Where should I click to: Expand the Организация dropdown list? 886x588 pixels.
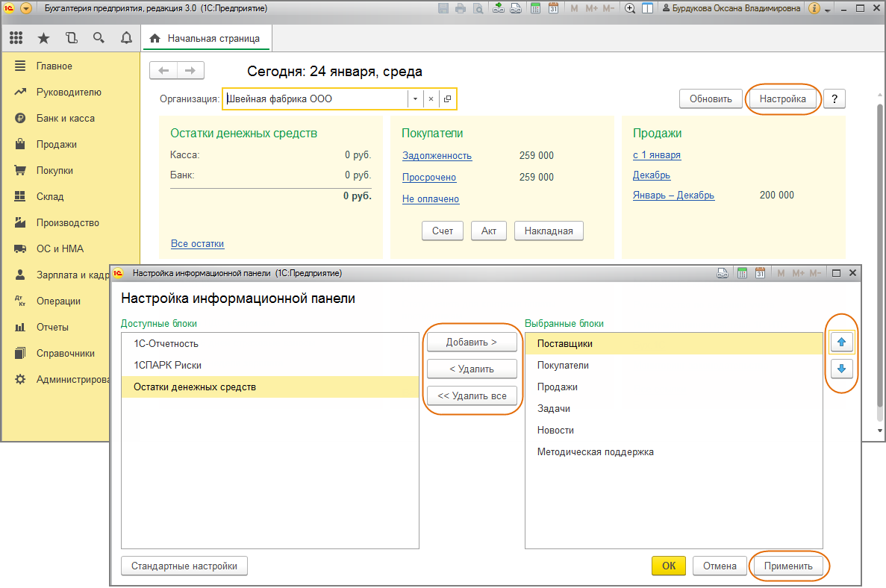click(415, 99)
